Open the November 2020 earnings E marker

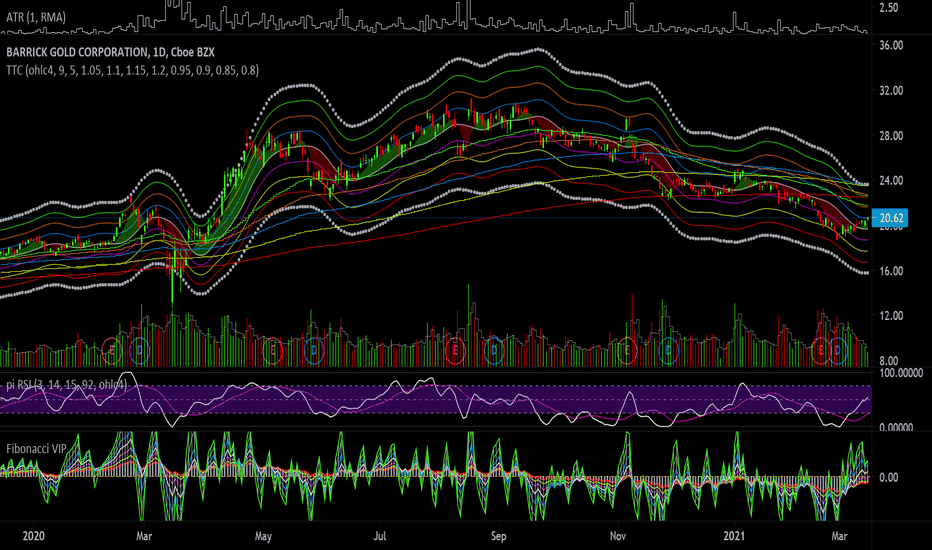coord(626,350)
